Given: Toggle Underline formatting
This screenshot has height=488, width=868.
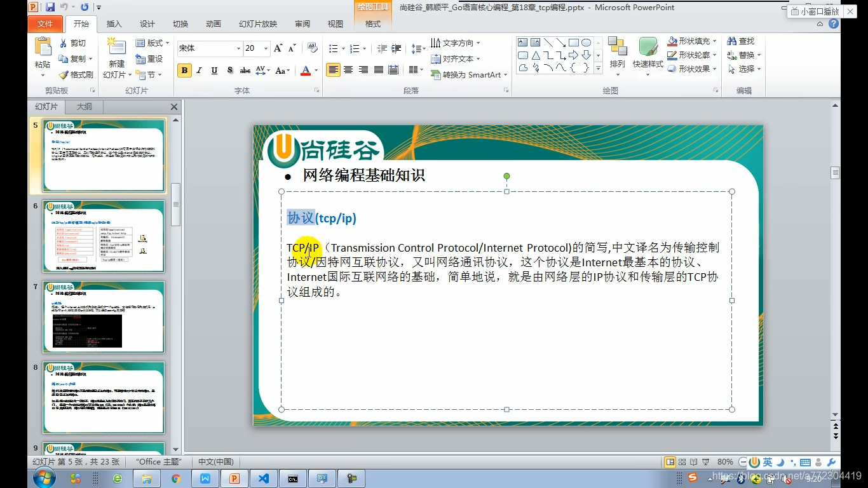Looking at the screenshot, I should [214, 71].
